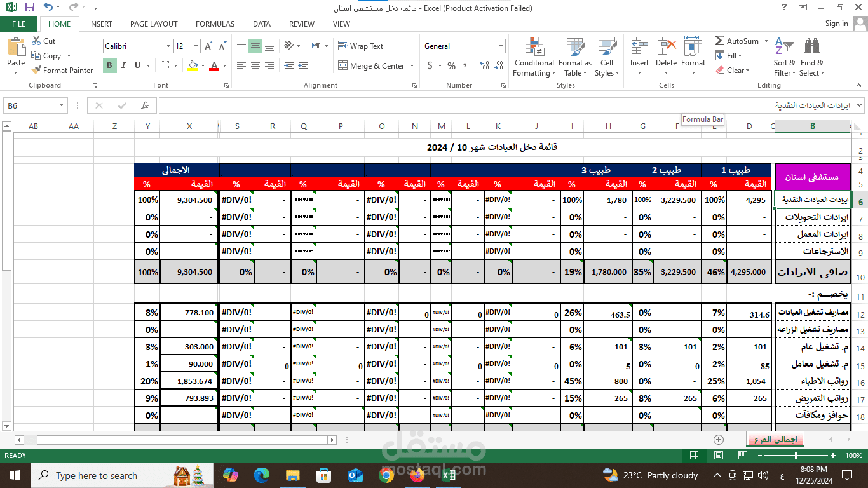Open the Calibri font name dropdown

(168, 46)
